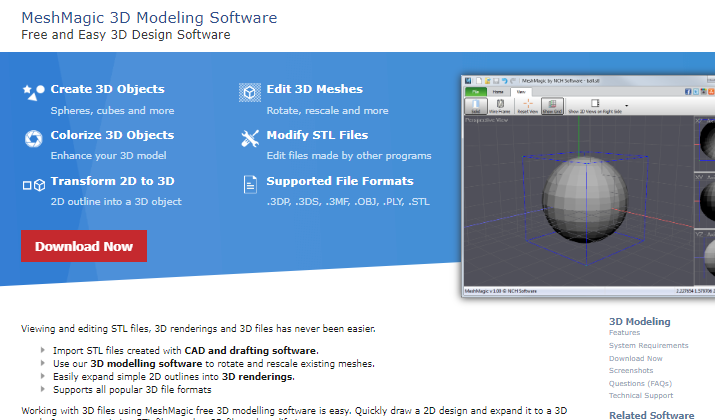This screenshot has height=420, width=715.
Task: Click the Facebook icon in MeshMagic screenshot
Action: pyautogui.click(x=688, y=92)
